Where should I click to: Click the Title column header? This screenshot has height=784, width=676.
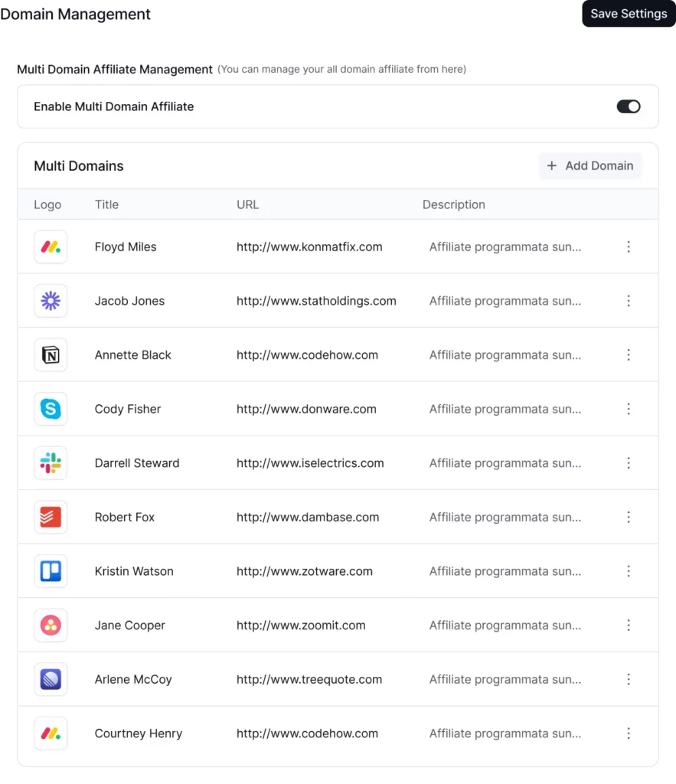[x=106, y=204]
